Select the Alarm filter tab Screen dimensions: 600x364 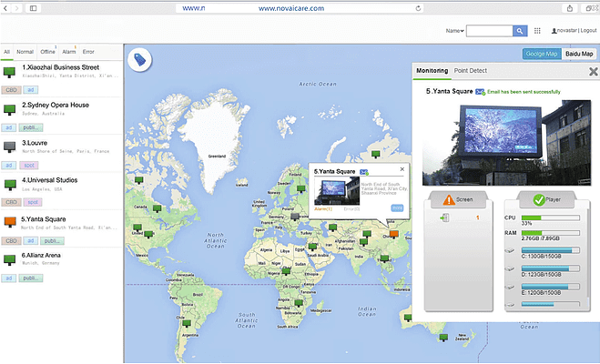[x=69, y=52]
